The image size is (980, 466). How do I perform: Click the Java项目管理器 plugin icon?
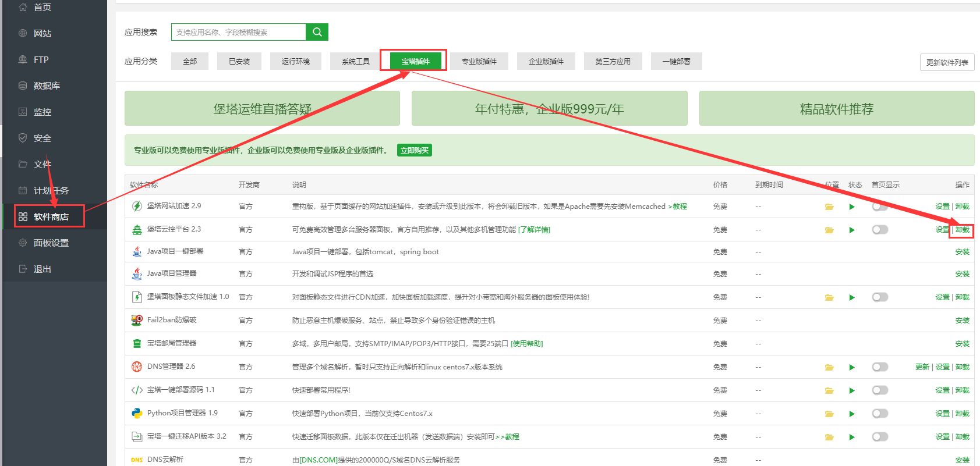tap(137, 273)
